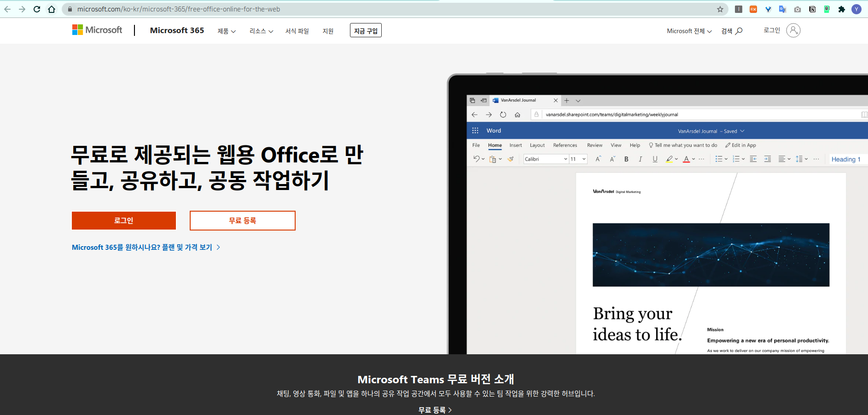
Task: Open the Chrome profile avatar Y
Action: click(856, 9)
